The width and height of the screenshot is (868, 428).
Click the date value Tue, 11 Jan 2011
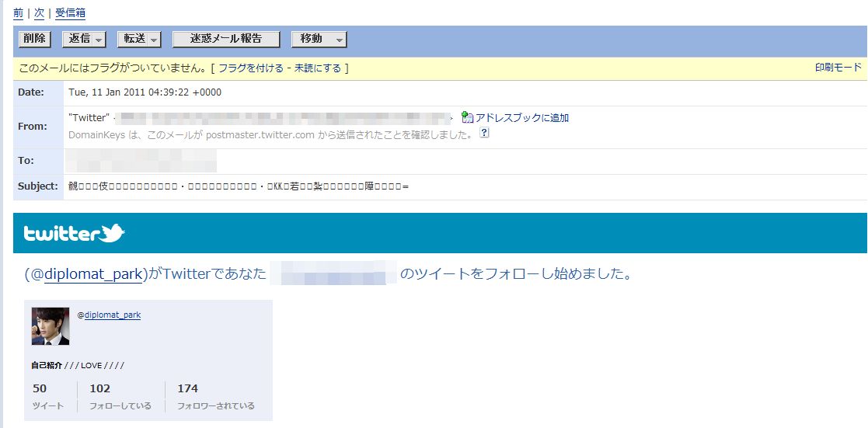click(x=145, y=92)
